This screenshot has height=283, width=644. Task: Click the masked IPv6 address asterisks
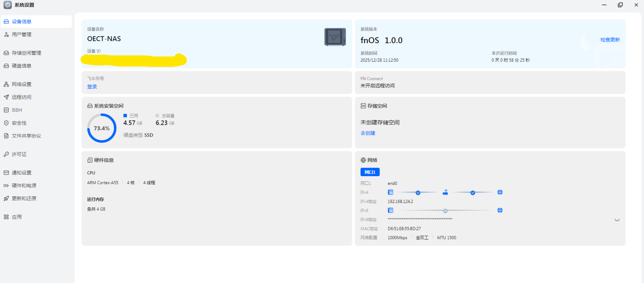pyautogui.click(x=420, y=219)
